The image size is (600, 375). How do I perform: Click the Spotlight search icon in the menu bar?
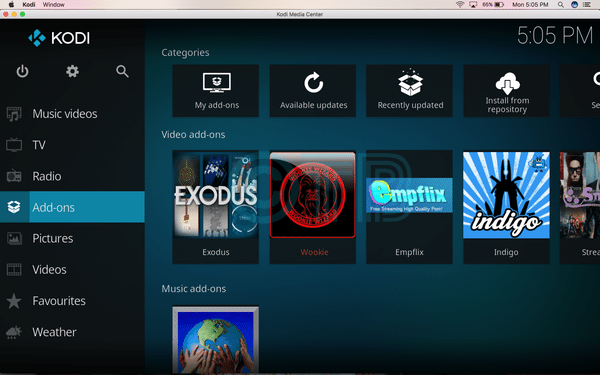coord(561,5)
